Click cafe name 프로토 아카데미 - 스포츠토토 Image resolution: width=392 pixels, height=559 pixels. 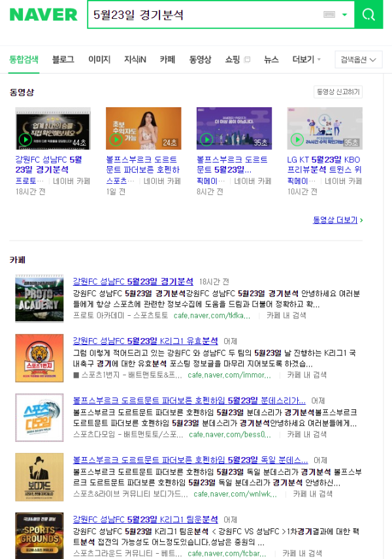point(120,316)
